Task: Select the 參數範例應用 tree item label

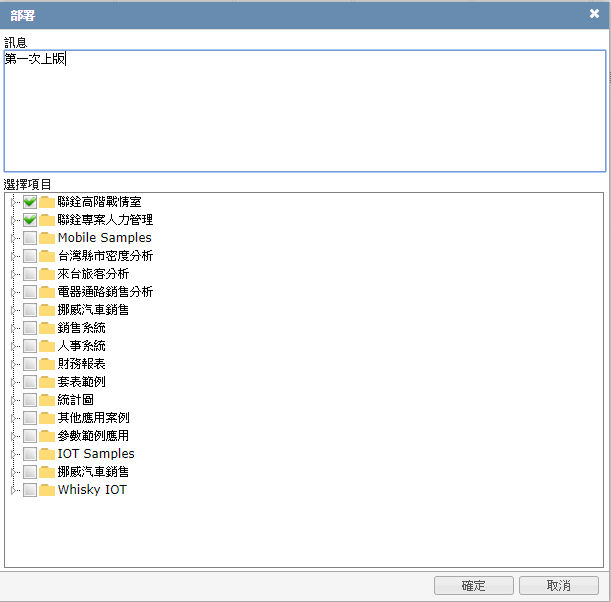Action: (93, 436)
